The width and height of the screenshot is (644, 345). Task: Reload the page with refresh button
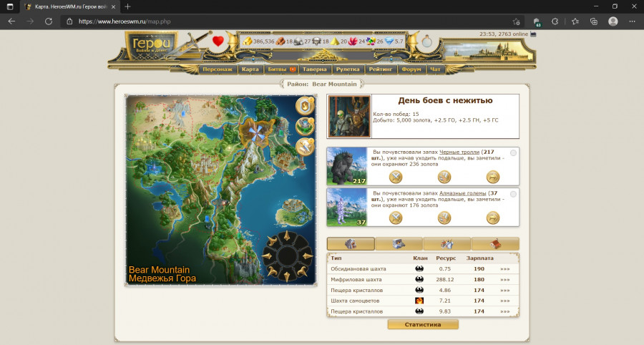click(49, 21)
